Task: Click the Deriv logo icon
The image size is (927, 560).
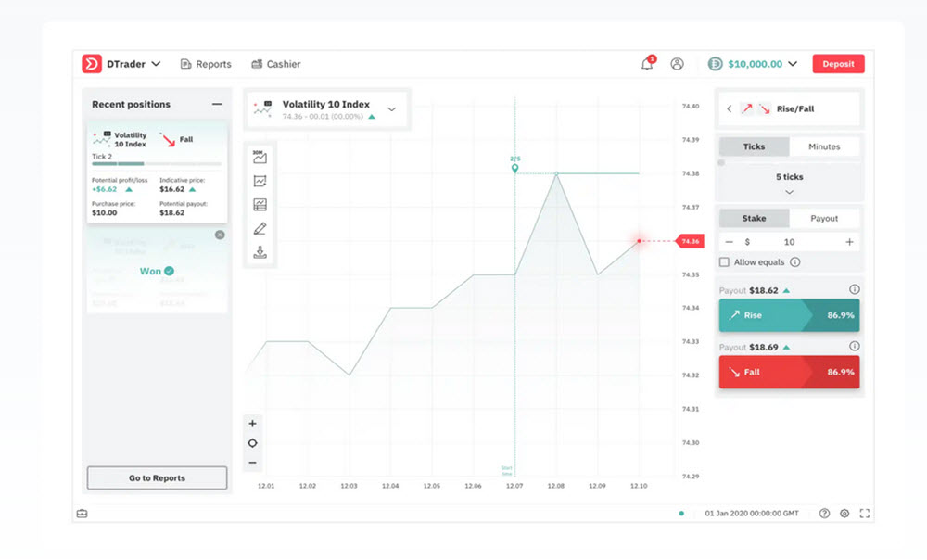Action: pos(92,64)
